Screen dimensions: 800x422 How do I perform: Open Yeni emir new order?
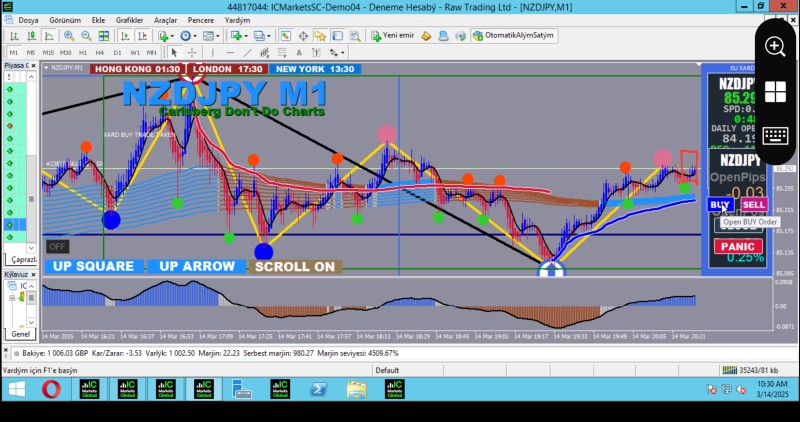coord(393,36)
